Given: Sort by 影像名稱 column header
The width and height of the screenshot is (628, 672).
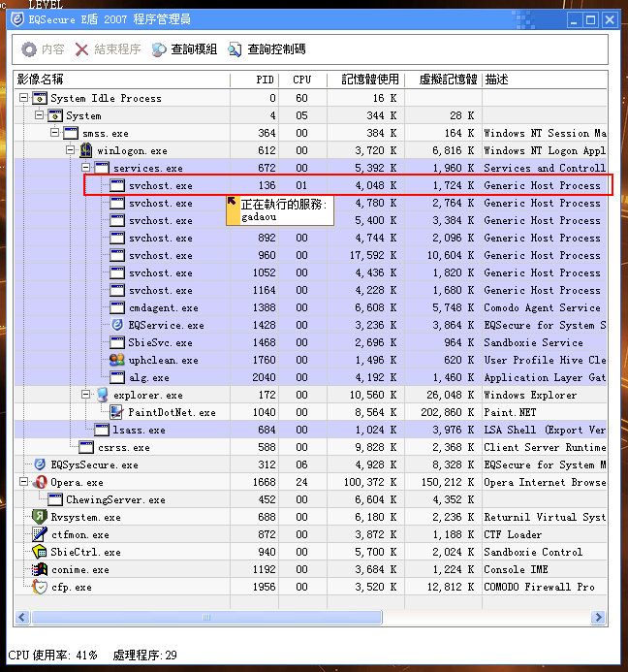Looking at the screenshot, I should point(122,80).
